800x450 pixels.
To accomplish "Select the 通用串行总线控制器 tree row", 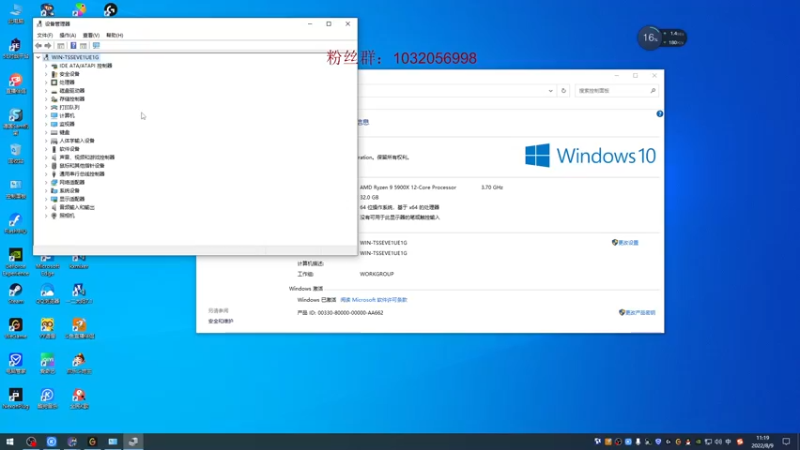I will point(78,174).
